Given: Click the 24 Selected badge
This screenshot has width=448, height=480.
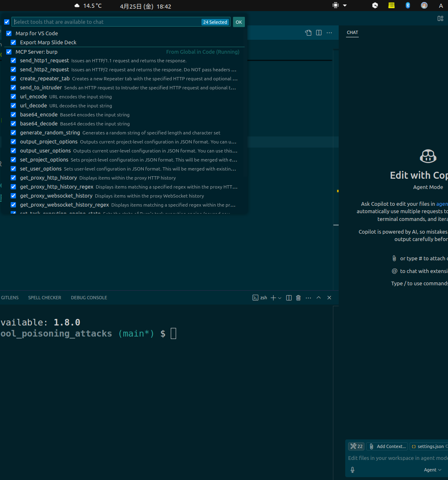Looking at the screenshot, I should coord(215,22).
